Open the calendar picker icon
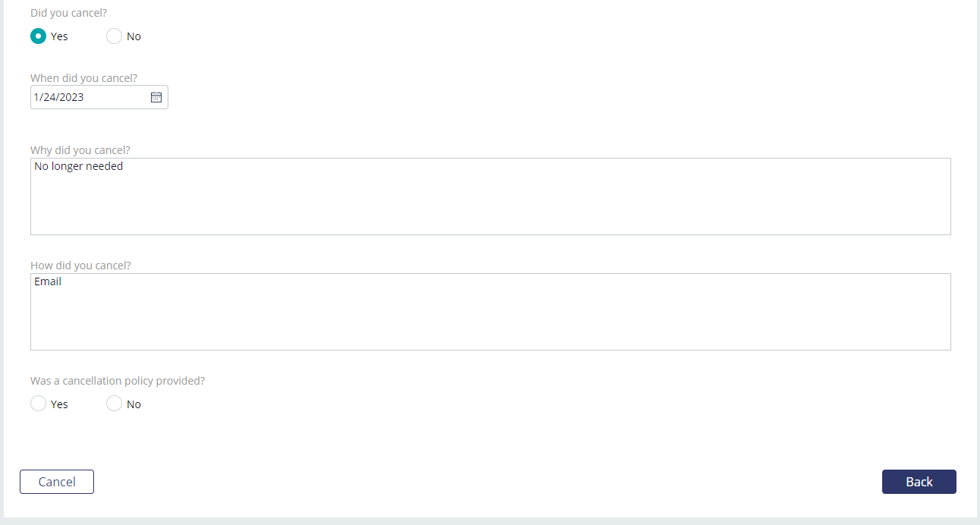 (x=156, y=97)
